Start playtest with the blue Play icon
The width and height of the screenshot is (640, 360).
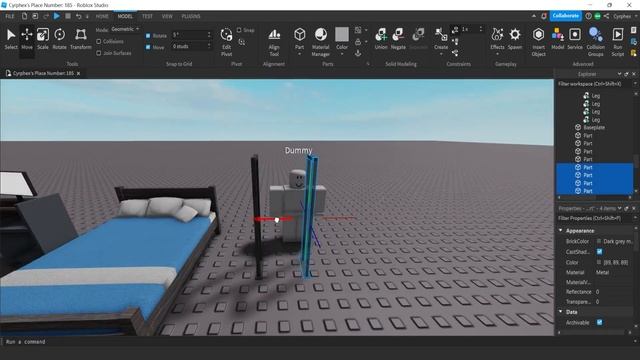click(x=57, y=16)
